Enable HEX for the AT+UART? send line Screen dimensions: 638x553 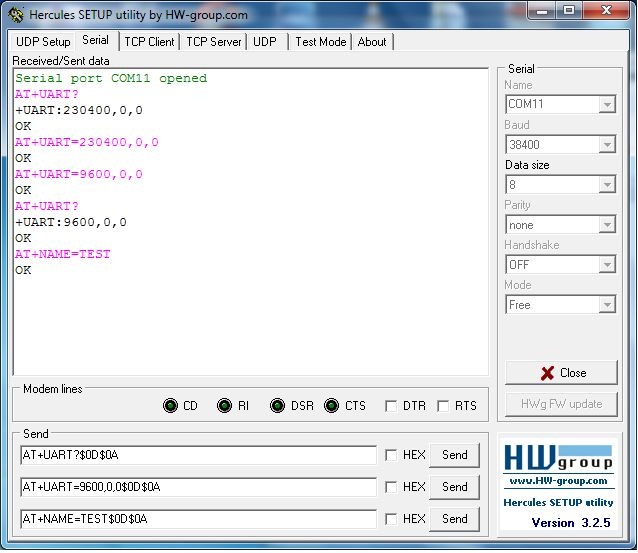[x=391, y=455]
